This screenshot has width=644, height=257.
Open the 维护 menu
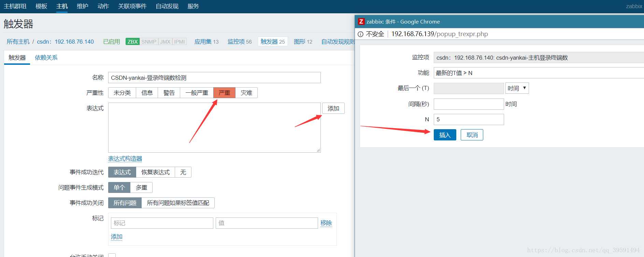point(83,6)
